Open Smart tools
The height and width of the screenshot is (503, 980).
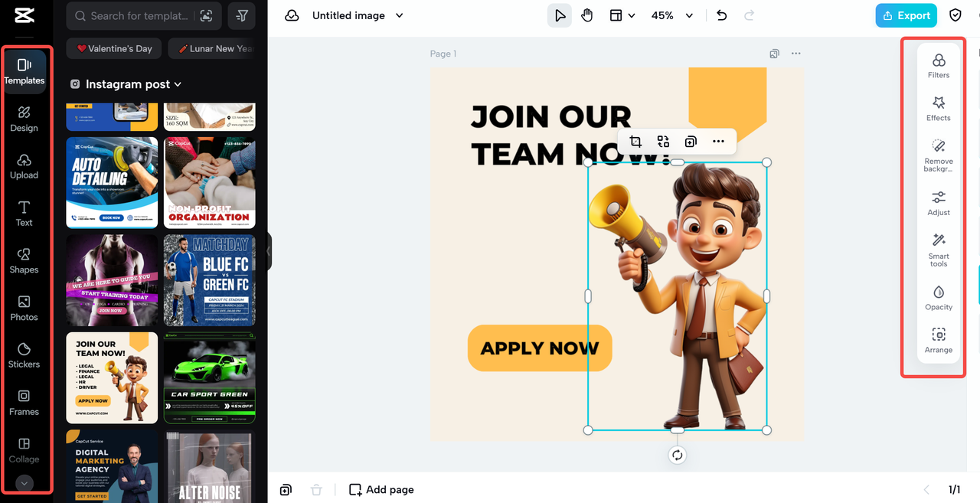click(x=939, y=250)
